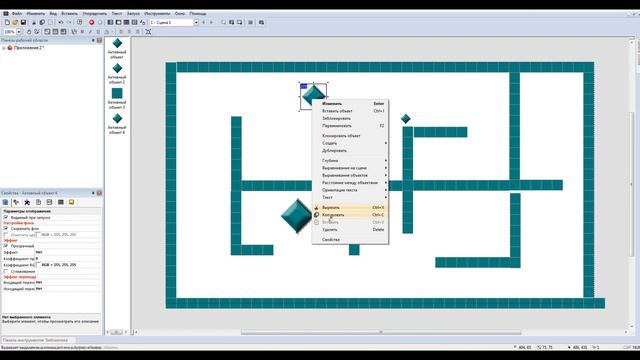Click the New file toolbar icon

tap(7, 22)
